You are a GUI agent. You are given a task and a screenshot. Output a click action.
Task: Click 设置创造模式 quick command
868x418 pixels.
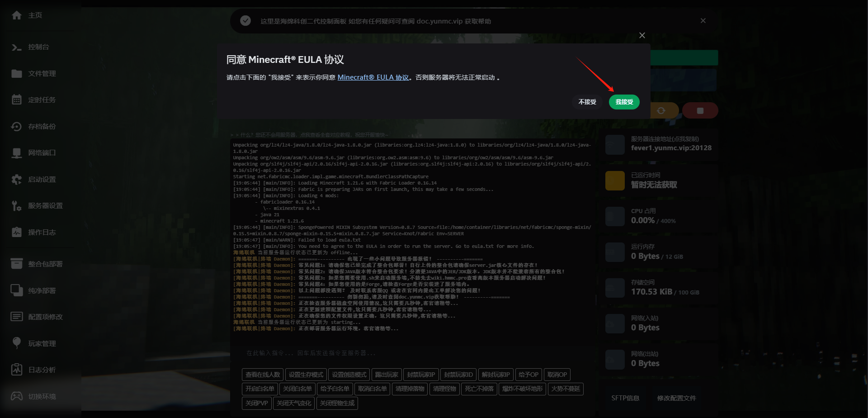pos(349,375)
